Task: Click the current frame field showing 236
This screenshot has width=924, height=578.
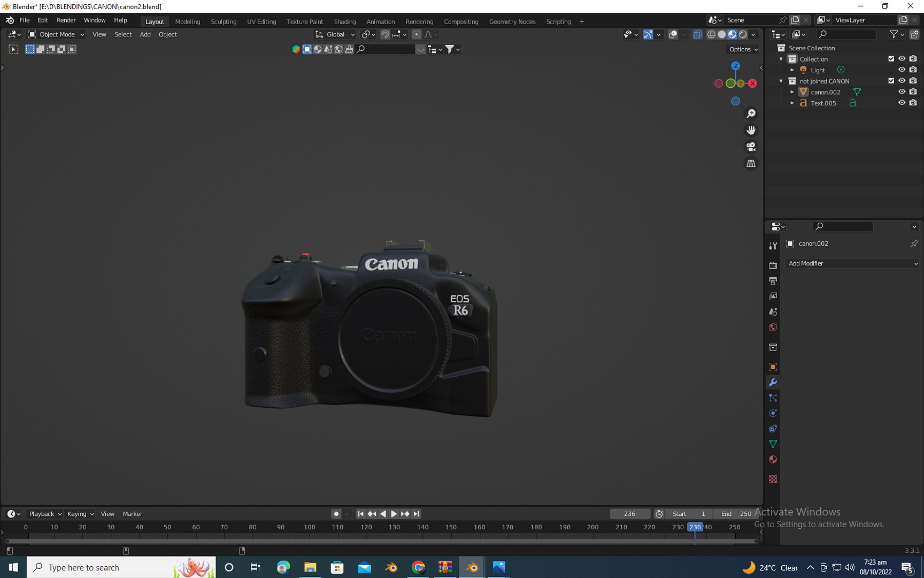Action: pos(630,514)
